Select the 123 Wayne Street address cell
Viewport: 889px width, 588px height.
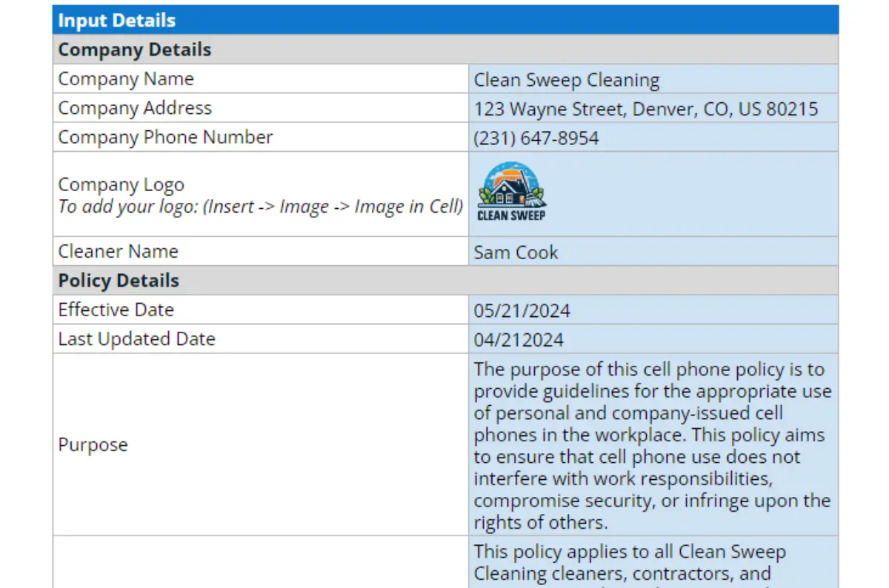(x=653, y=109)
